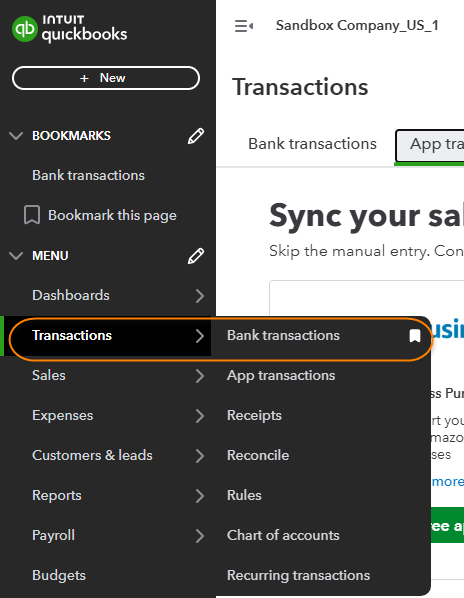464x598 pixels.
Task: Choose Chart of accounts in the flyout
Action: tap(283, 535)
